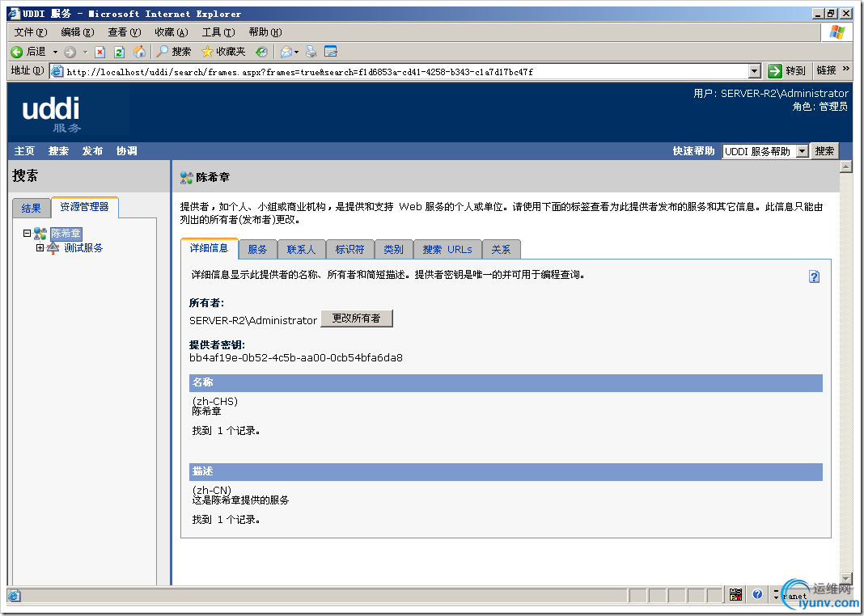Click the Mail envelope icon
This screenshot has height=616, width=864.
286,53
